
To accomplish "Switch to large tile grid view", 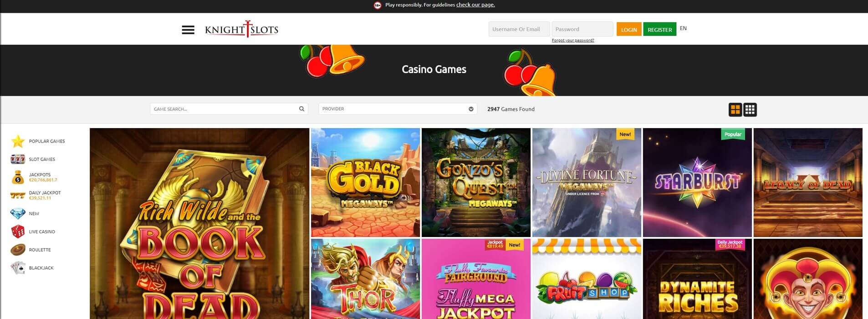I will 735,110.
